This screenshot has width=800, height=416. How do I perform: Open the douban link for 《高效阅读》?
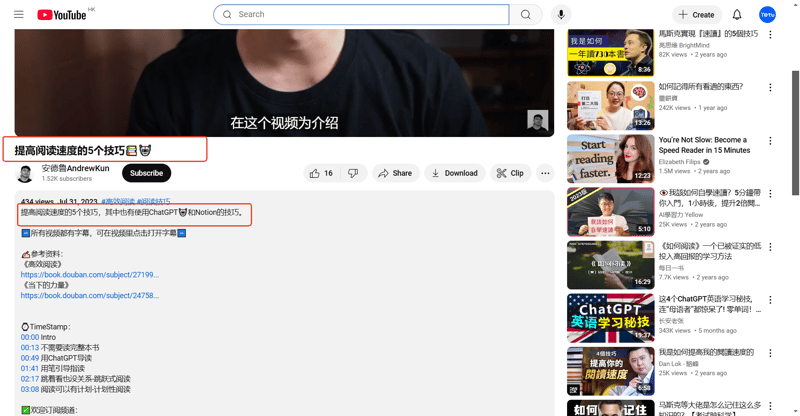[x=90, y=275]
